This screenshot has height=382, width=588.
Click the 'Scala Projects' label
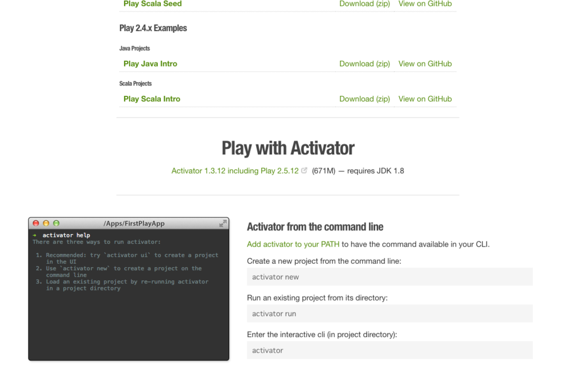click(x=136, y=84)
